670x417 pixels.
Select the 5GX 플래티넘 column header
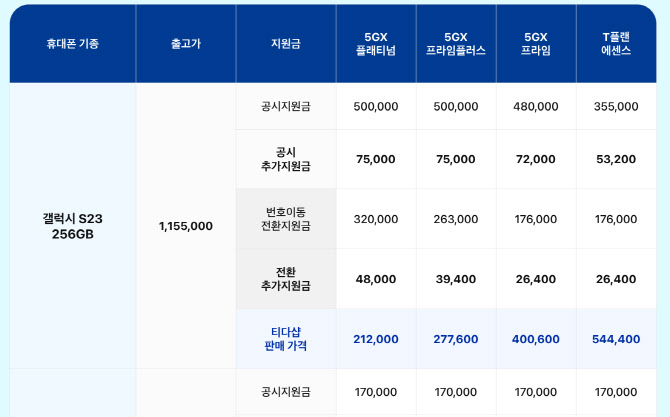click(376, 44)
